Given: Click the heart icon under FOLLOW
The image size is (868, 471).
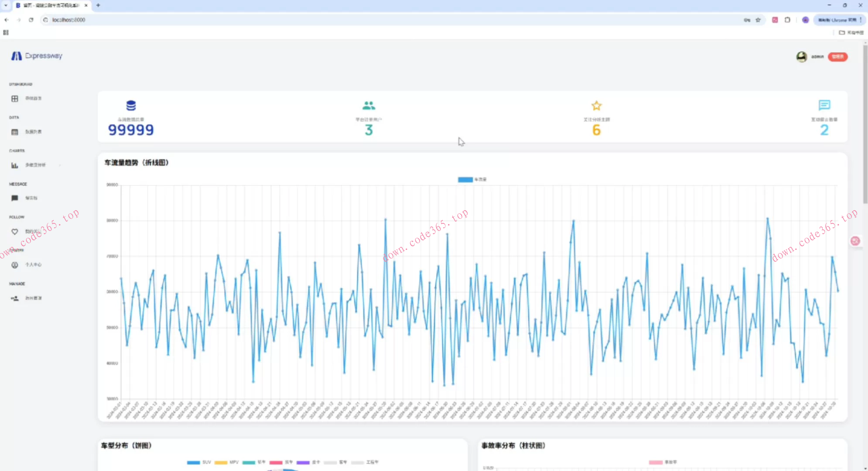Looking at the screenshot, I should pyautogui.click(x=15, y=232).
